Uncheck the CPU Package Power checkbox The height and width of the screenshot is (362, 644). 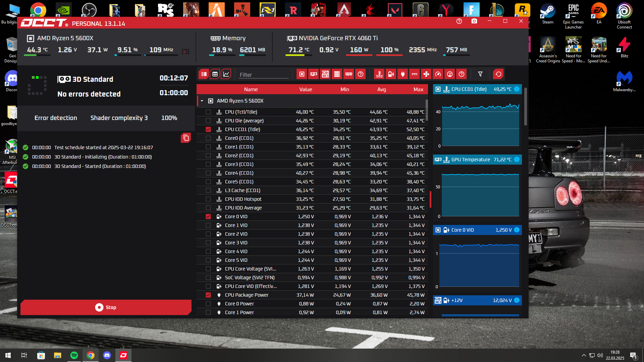click(x=208, y=295)
